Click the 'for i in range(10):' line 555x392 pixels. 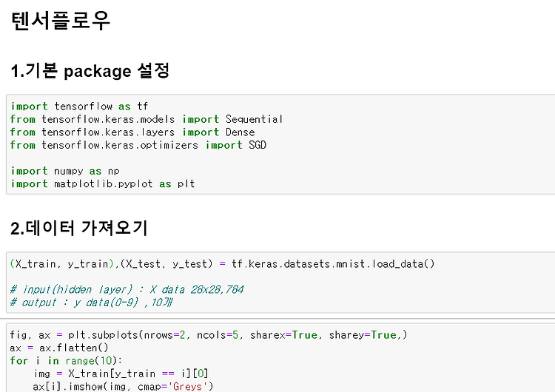(x=66, y=361)
